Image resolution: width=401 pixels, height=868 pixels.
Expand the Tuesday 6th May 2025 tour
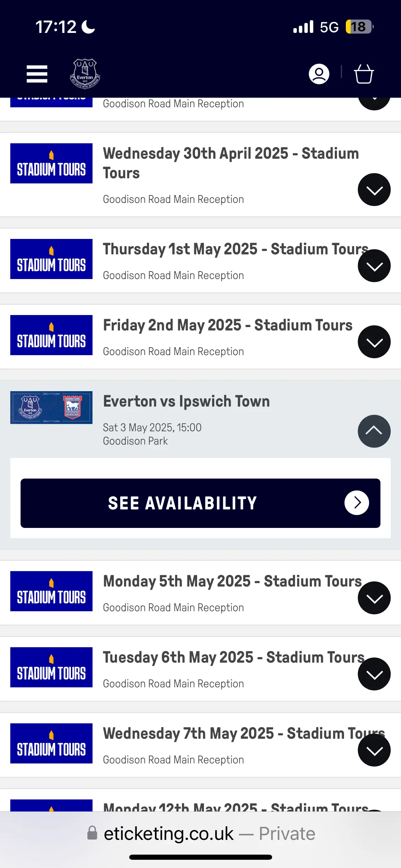(x=374, y=674)
